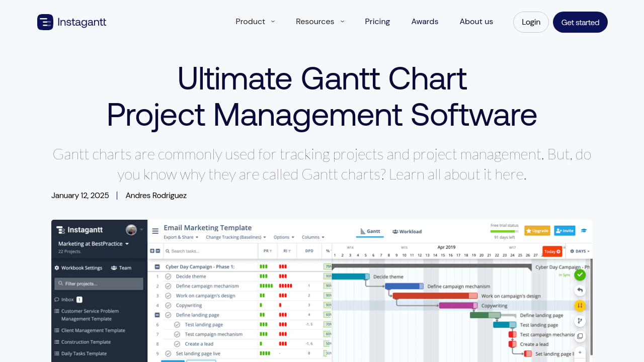
Task: Toggle completion for Define campaign mechanism
Action: click(x=168, y=286)
